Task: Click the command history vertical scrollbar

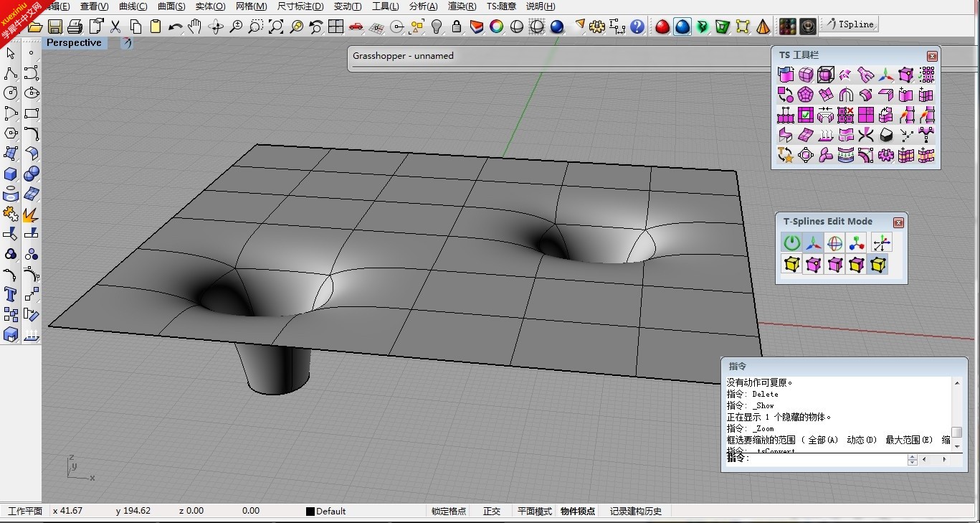Action: (956, 414)
